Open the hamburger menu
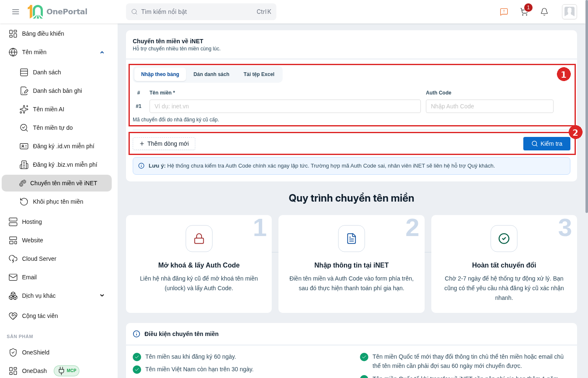 (16, 12)
